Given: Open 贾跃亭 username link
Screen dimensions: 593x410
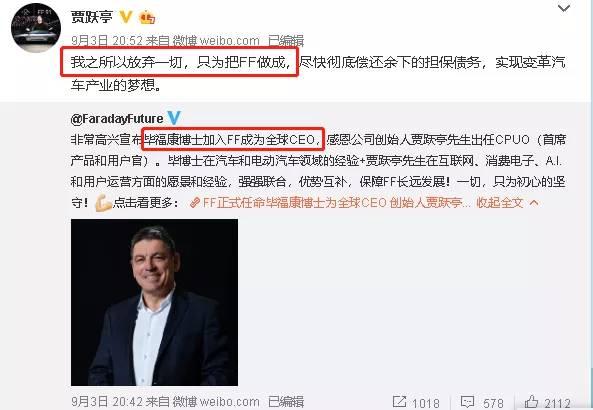Looking at the screenshot, I should point(92,17).
